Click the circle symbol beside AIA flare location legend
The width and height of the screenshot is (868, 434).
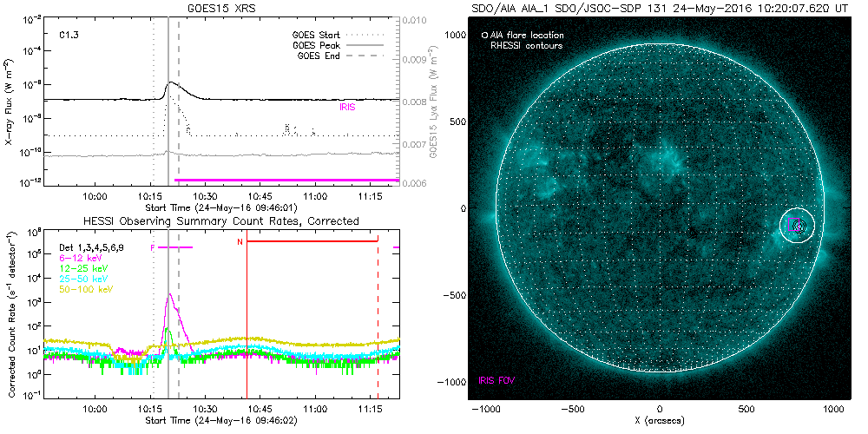click(x=484, y=36)
